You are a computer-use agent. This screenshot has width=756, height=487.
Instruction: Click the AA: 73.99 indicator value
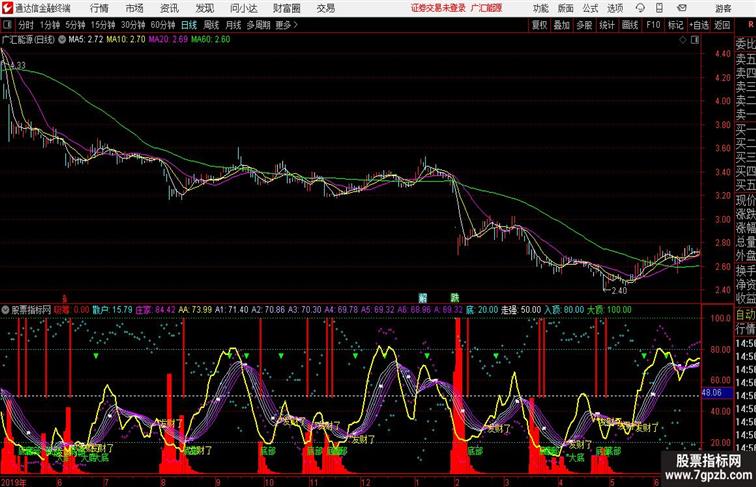pyautogui.click(x=195, y=310)
